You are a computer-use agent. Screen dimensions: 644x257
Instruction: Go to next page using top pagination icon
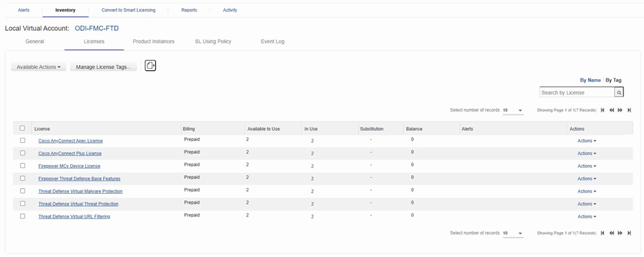(620, 110)
